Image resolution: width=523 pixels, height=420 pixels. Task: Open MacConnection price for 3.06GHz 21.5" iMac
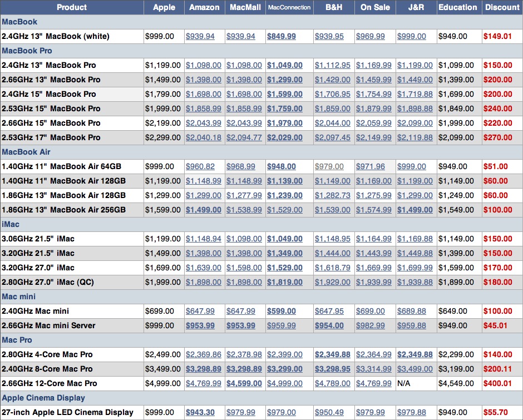pos(285,239)
